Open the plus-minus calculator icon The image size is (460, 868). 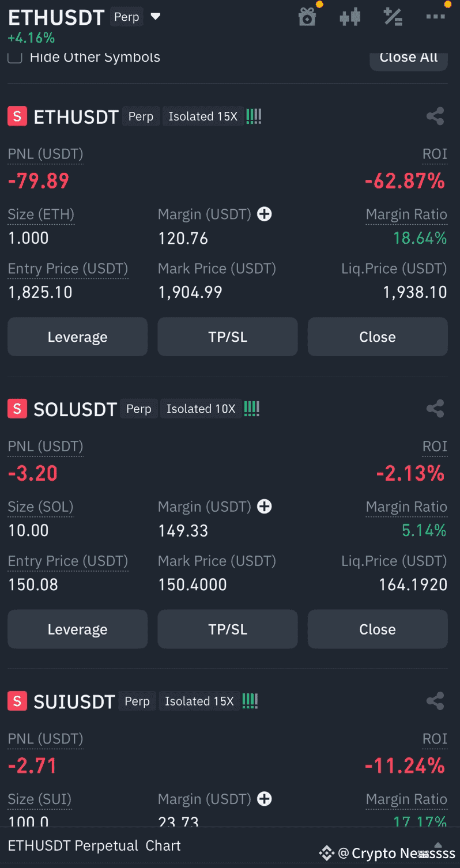point(393,17)
